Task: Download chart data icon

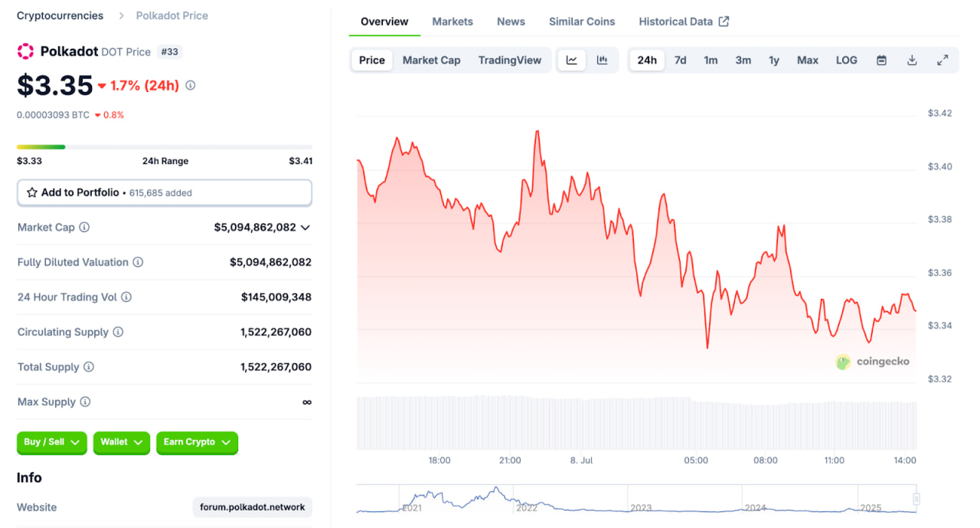Action: point(912,60)
